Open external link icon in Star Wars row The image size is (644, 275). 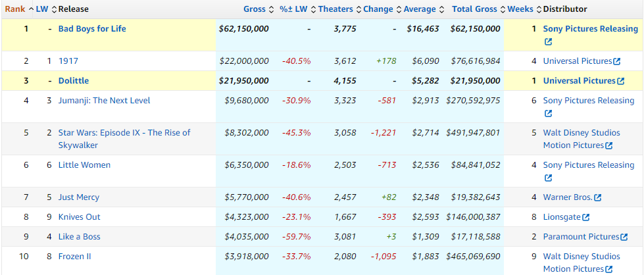pyautogui.click(x=608, y=145)
